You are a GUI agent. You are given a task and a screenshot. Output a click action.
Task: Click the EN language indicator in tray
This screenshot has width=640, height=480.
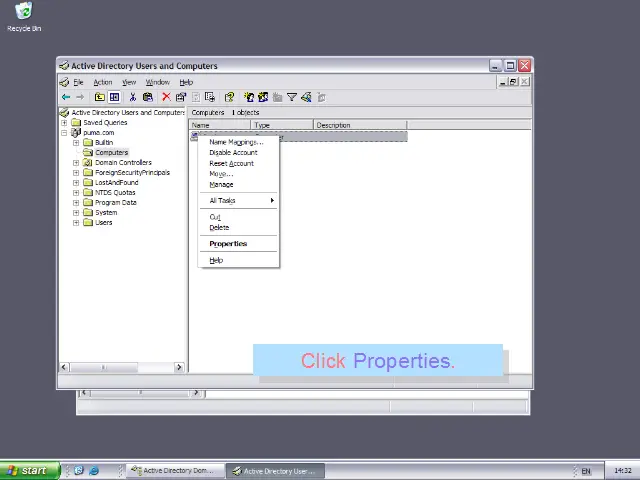(x=586, y=471)
